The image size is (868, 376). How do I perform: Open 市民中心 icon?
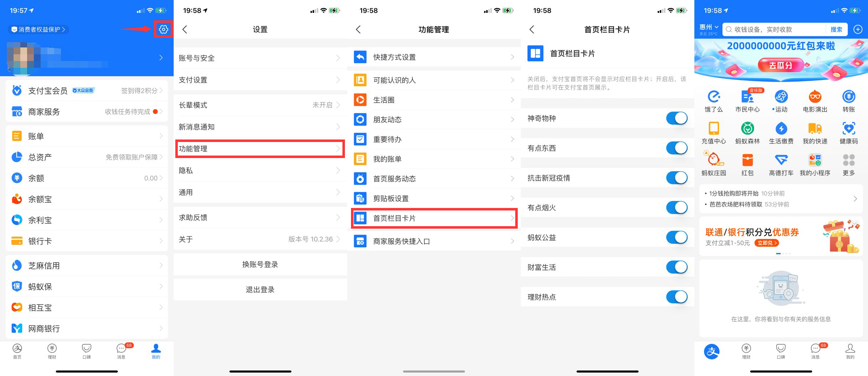click(747, 97)
